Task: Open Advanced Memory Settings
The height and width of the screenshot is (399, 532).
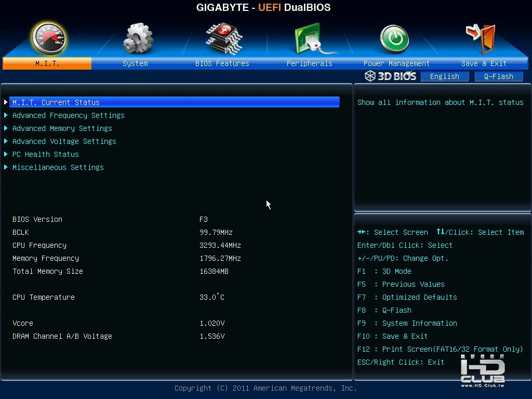Action: [62, 128]
